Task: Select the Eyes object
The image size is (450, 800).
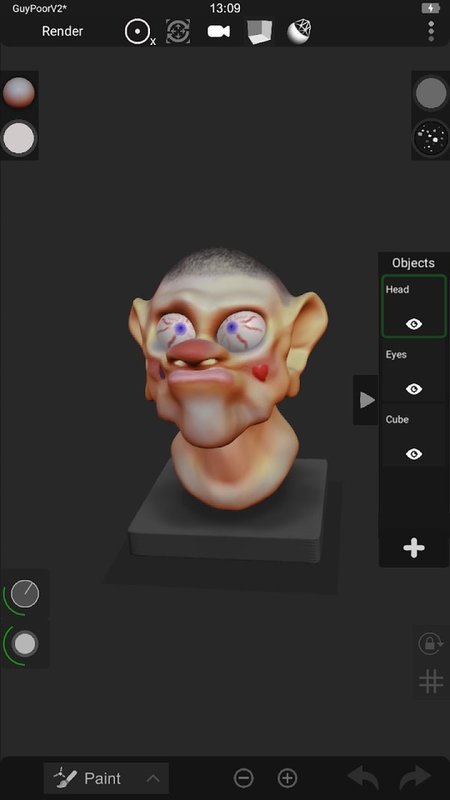Action: click(x=414, y=371)
